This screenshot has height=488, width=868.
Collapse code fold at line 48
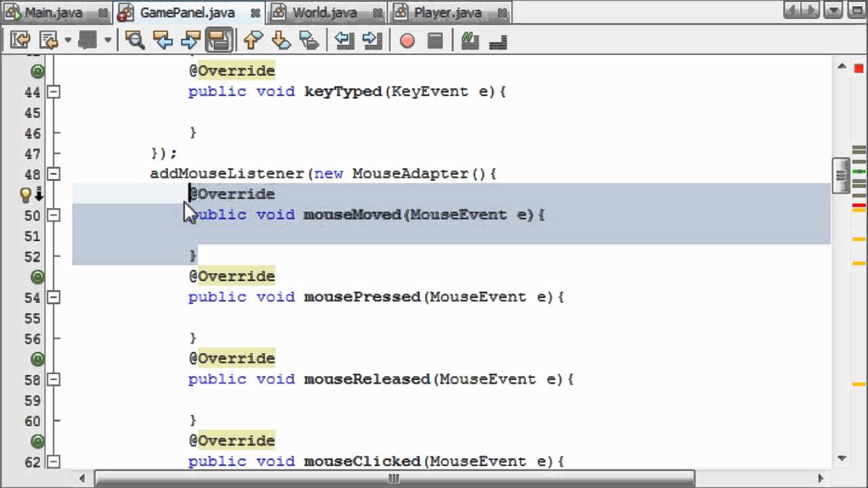tap(54, 174)
